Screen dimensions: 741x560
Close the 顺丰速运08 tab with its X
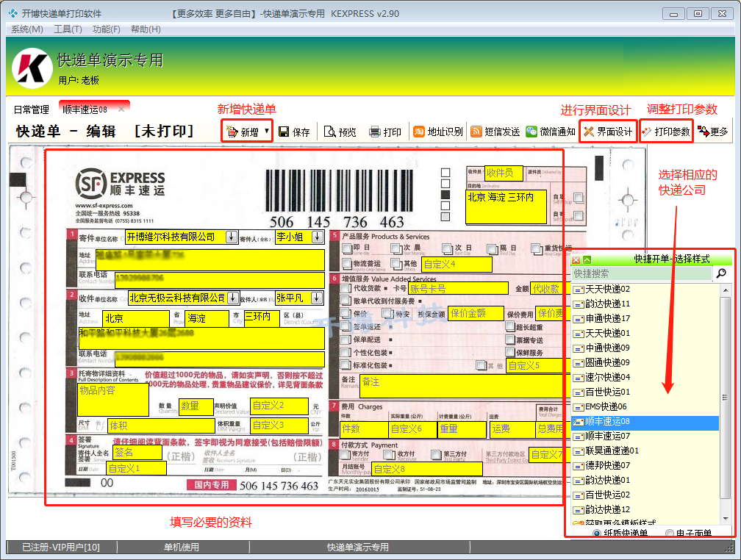pos(121,110)
